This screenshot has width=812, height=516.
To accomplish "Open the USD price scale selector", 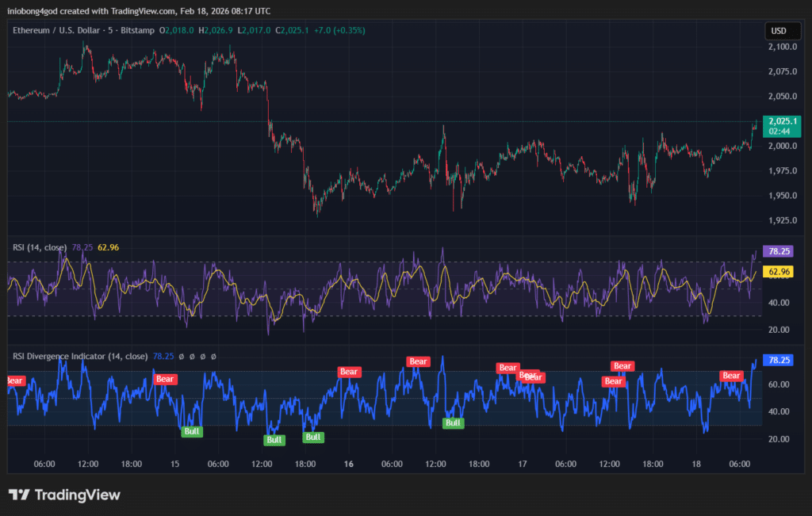I will (x=782, y=30).
